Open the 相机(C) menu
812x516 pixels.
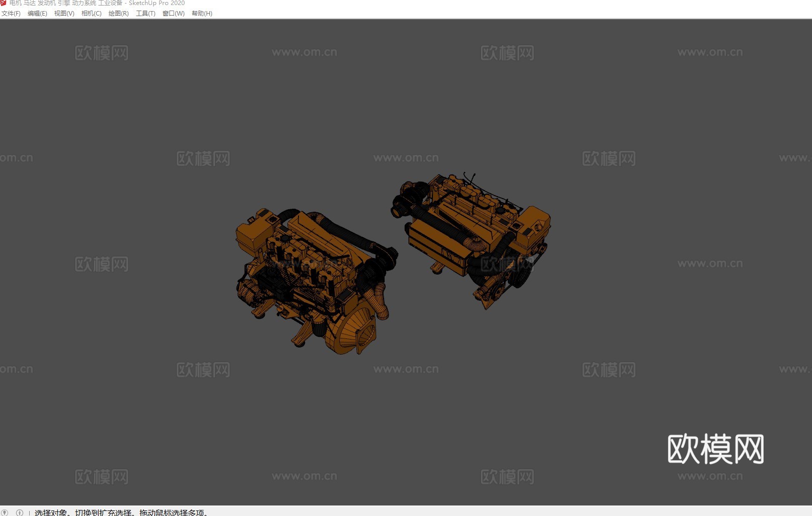point(91,14)
